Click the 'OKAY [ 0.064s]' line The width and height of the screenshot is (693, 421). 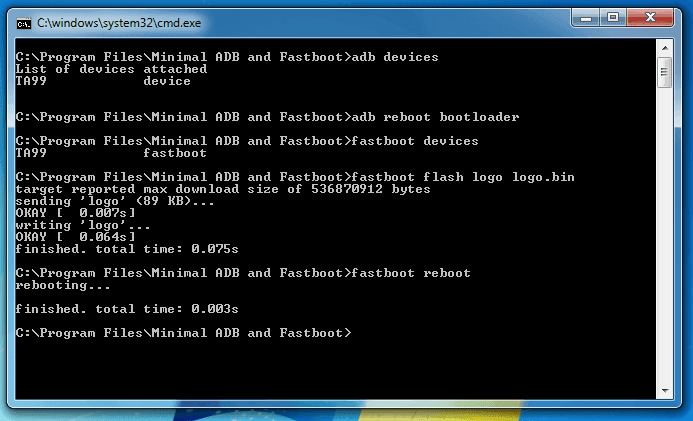point(76,237)
